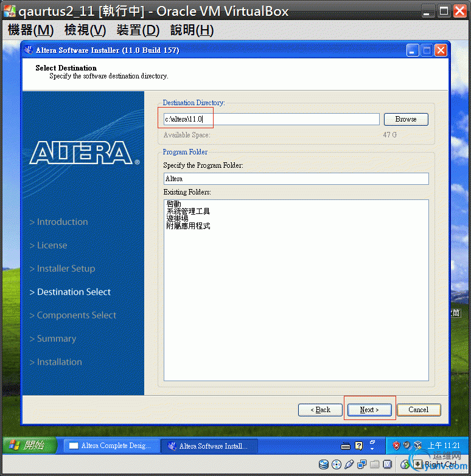The image size is (471, 476).
Task: Click the < Back button
Action: click(x=320, y=410)
